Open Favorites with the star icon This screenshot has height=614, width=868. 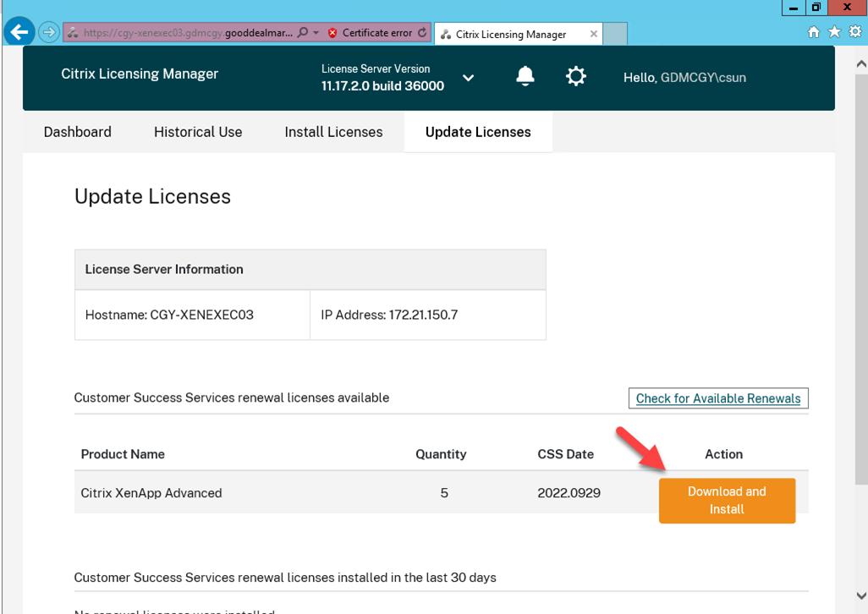click(x=834, y=32)
